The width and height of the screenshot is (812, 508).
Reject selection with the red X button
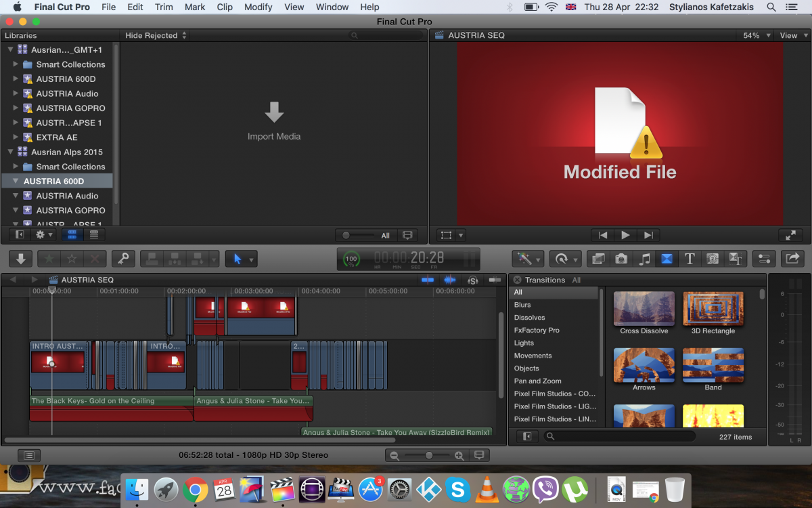point(95,258)
